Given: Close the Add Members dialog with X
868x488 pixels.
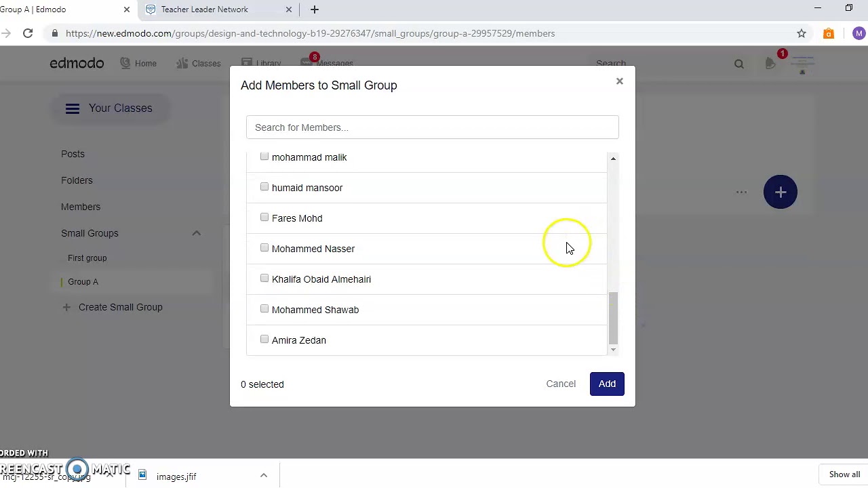Looking at the screenshot, I should pos(619,81).
